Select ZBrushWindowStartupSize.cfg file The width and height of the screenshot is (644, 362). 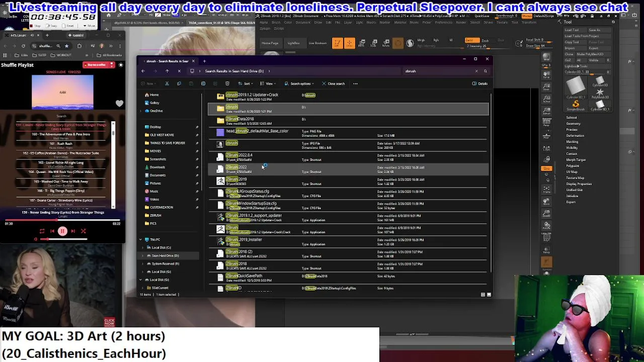coord(348,205)
